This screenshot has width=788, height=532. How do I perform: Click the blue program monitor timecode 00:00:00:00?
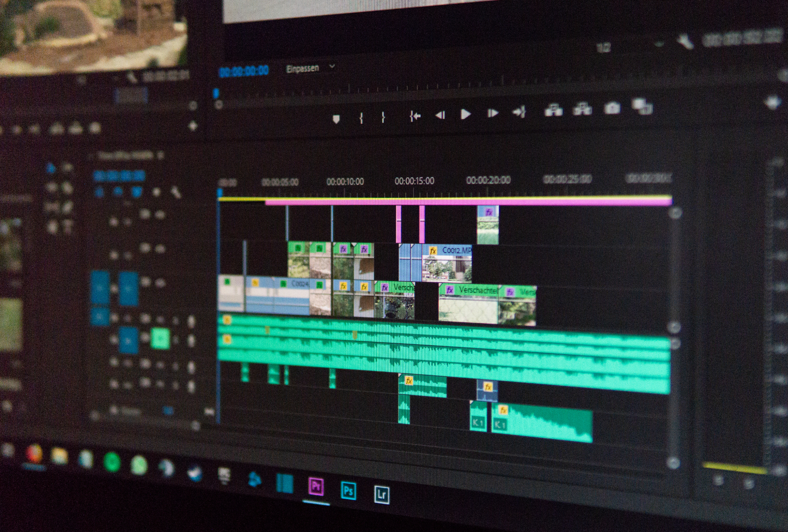click(244, 71)
